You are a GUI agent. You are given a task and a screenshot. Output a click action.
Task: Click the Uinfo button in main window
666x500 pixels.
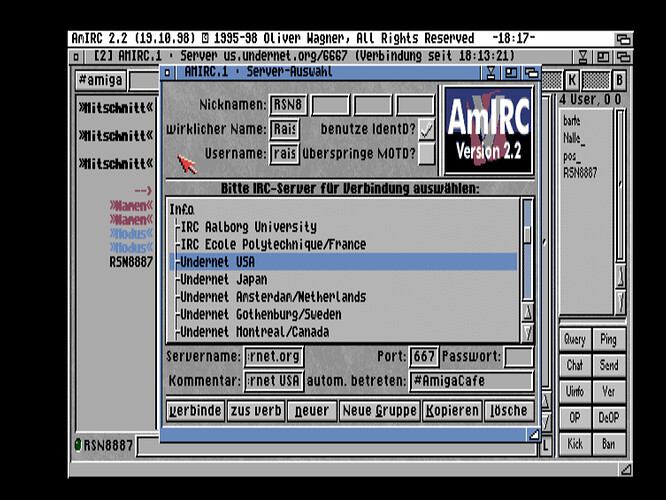pos(575,392)
